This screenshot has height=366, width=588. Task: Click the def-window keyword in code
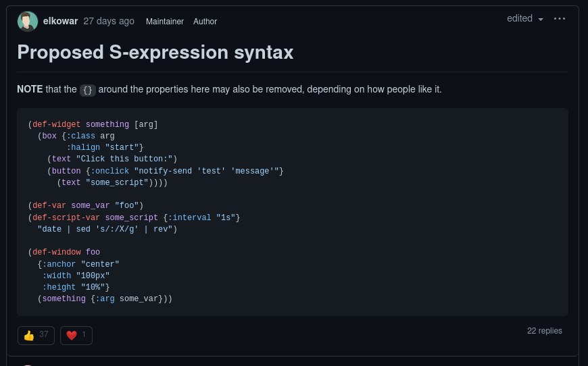pos(57,252)
